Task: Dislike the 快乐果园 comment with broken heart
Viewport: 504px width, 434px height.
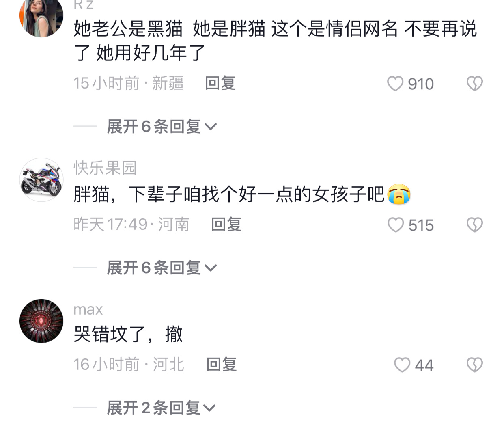Action: coord(474,225)
